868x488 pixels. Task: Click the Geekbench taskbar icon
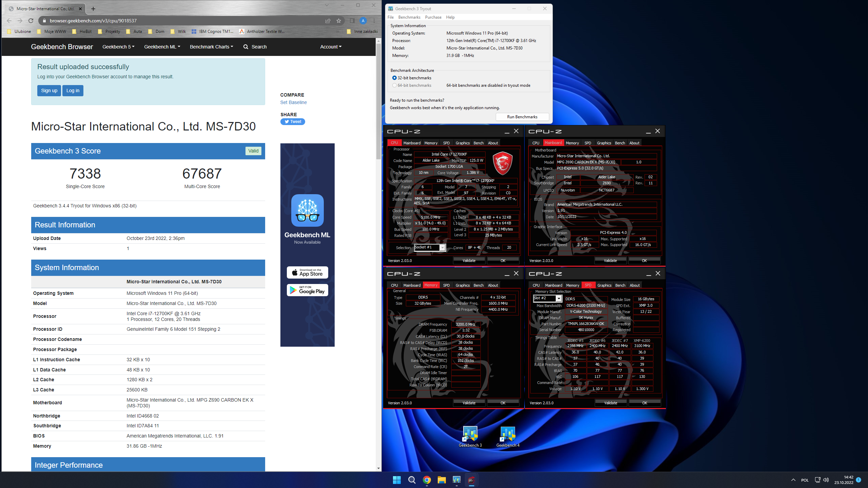(456, 480)
